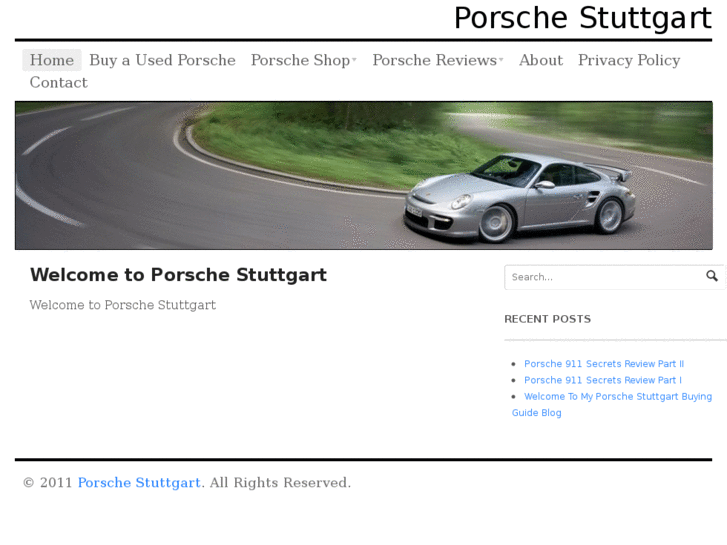The height and width of the screenshot is (545, 727).
Task: Click the footer Porsche Stuttgart link
Action: (139, 483)
